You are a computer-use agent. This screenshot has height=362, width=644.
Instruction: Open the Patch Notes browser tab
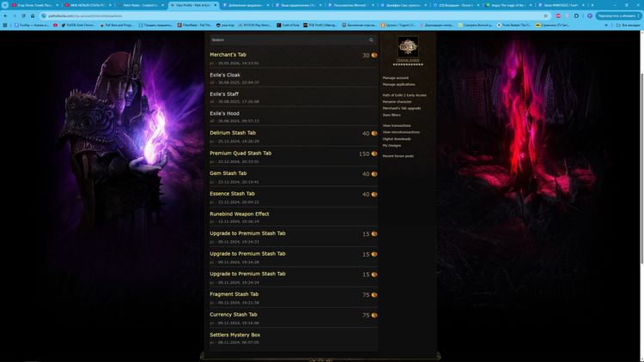[x=137, y=5]
